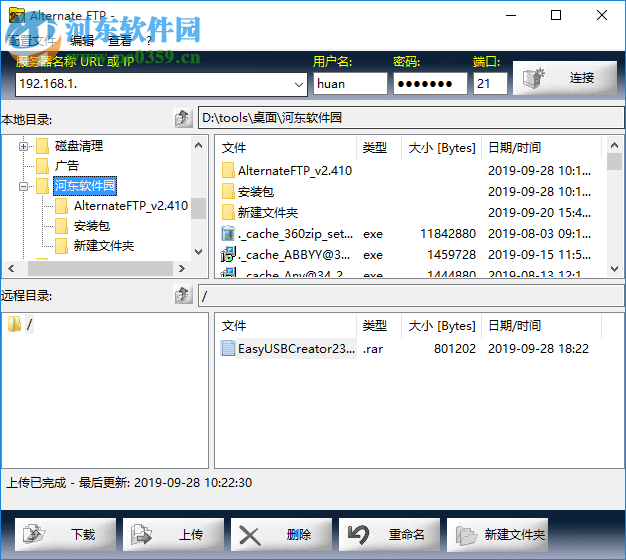The height and width of the screenshot is (560, 626).
Task: Select the 河东软件园 folder in tree
Action: pyautogui.click(x=85, y=186)
